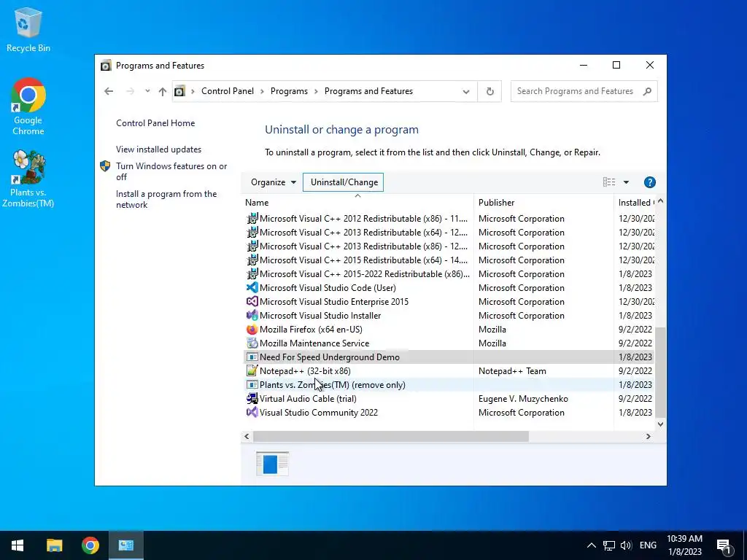Click the Mozilla Firefox icon in the list
Image resolution: width=747 pixels, height=560 pixels.
tap(252, 329)
